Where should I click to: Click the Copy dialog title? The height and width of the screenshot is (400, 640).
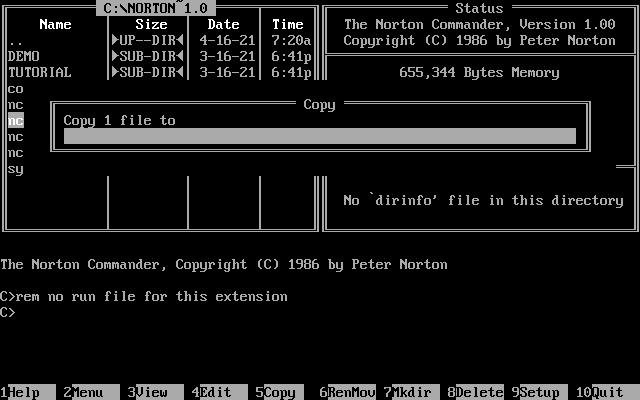320,104
